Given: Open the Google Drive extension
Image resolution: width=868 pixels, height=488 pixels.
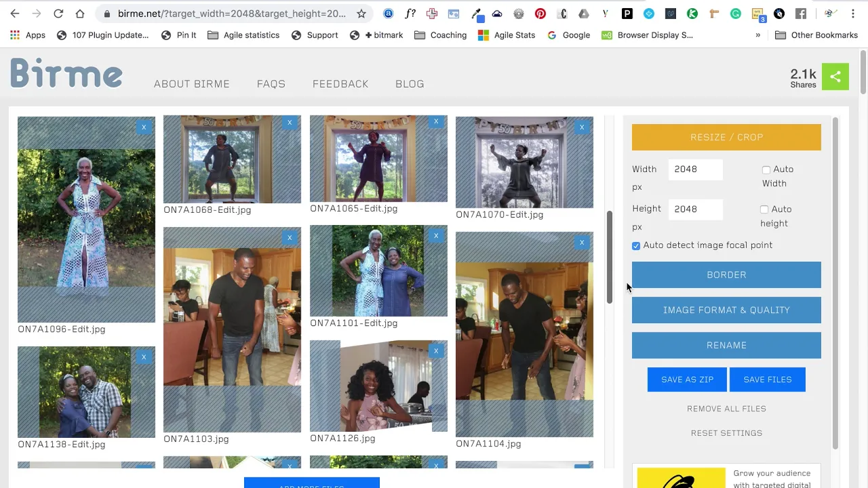Looking at the screenshot, I should [584, 14].
